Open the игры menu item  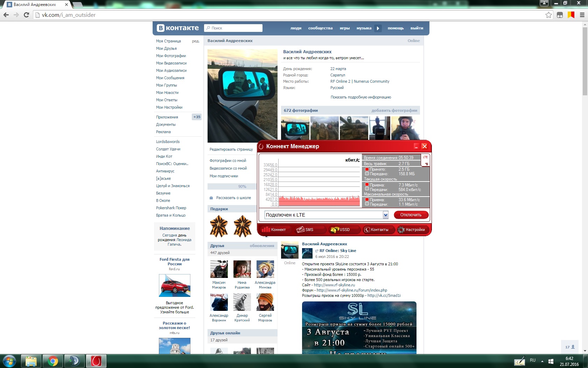point(344,28)
